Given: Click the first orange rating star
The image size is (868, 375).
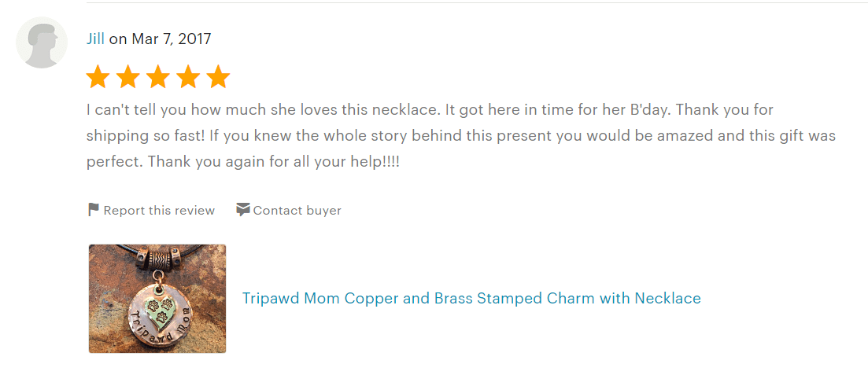Looking at the screenshot, I should pyautogui.click(x=98, y=77).
